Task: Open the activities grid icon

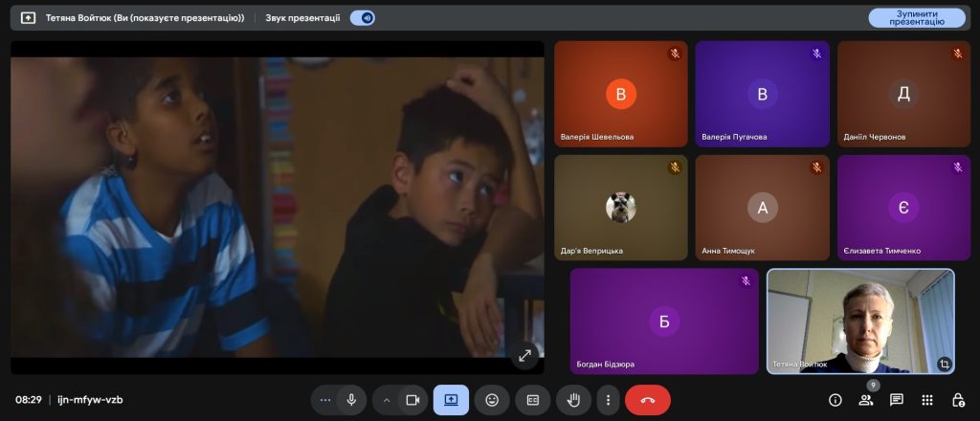Action: [x=927, y=400]
